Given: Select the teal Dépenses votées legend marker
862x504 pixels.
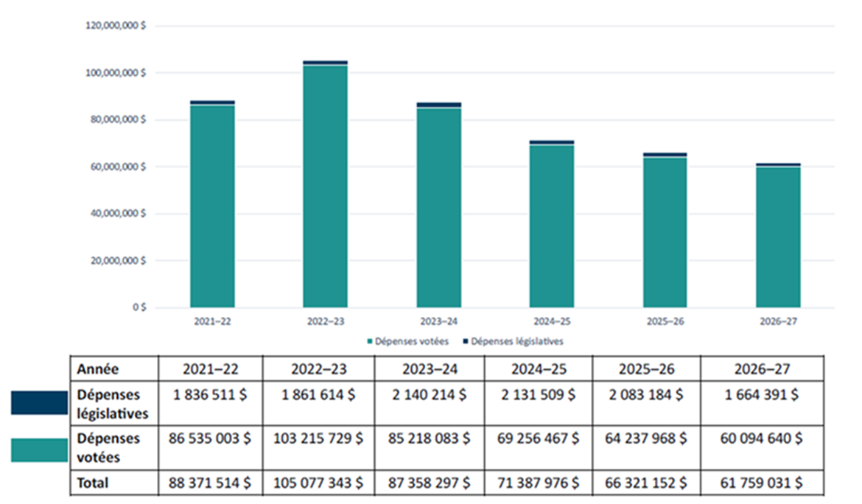Looking at the screenshot, I should pyautogui.click(x=369, y=341).
